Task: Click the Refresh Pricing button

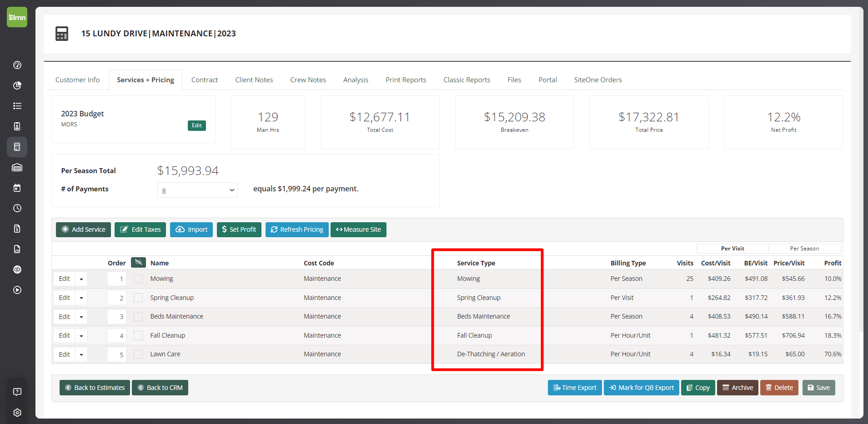Action: point(297,229)
